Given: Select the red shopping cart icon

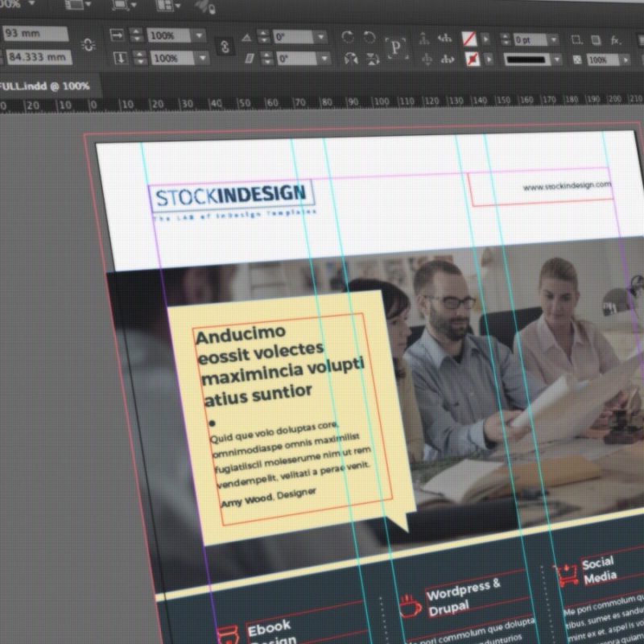Looking at the screenshot, I should 567,575.
